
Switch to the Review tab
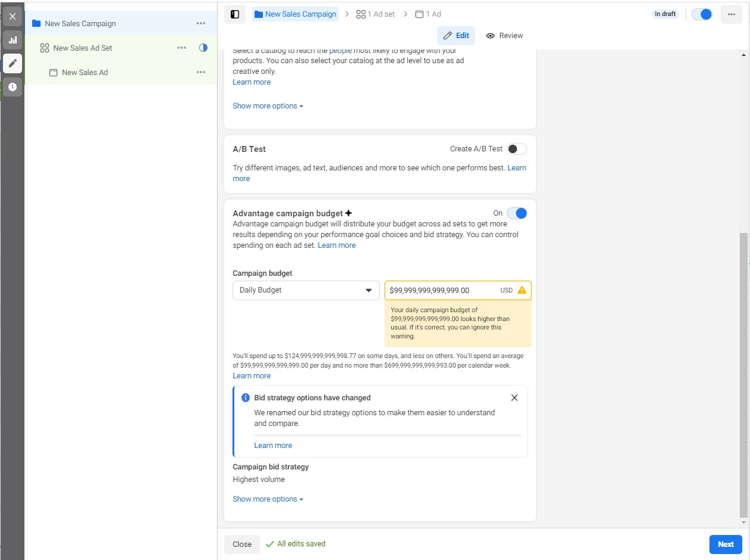504,36
